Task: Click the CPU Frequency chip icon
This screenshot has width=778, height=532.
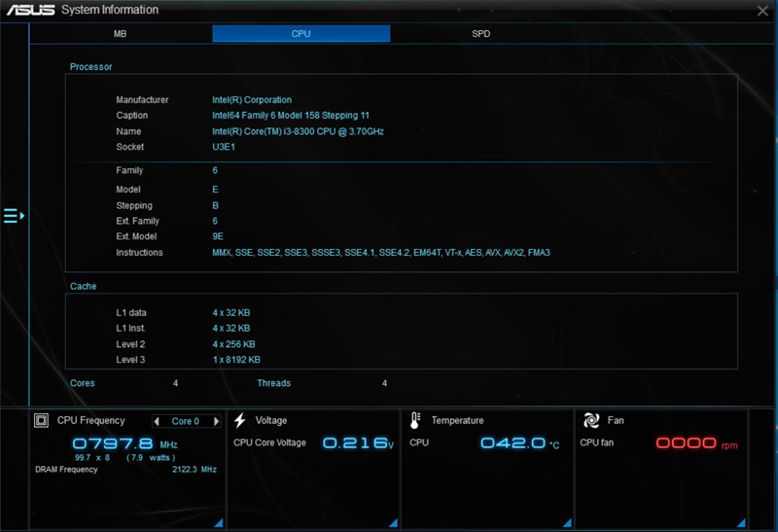Action: 41,421
